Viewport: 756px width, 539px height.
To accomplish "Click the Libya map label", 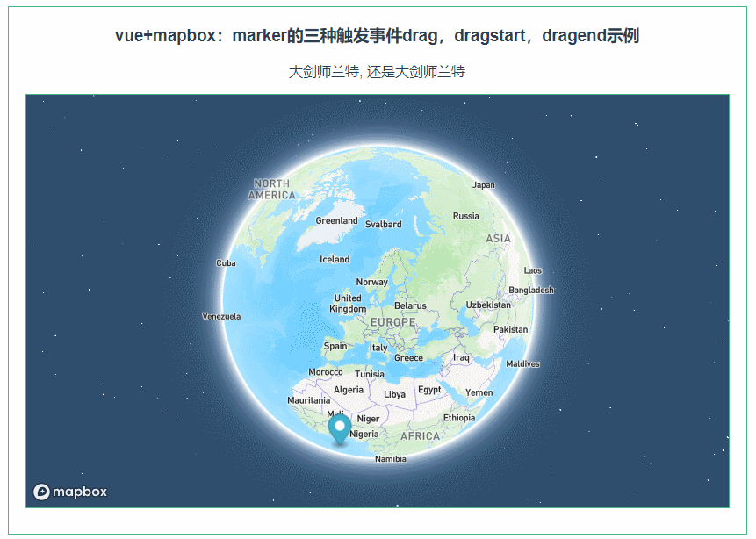I will pos(394,394).
